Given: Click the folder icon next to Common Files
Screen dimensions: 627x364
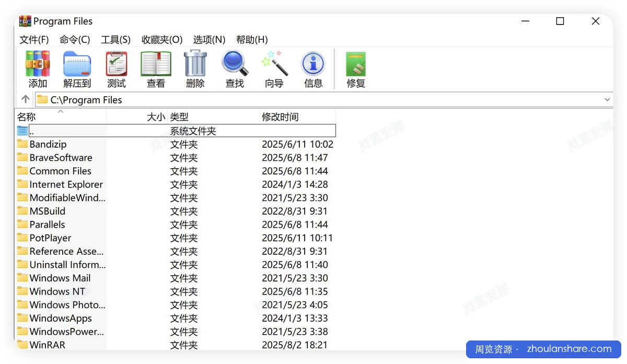Looking at the screenshot, I should tap(22, 171).
